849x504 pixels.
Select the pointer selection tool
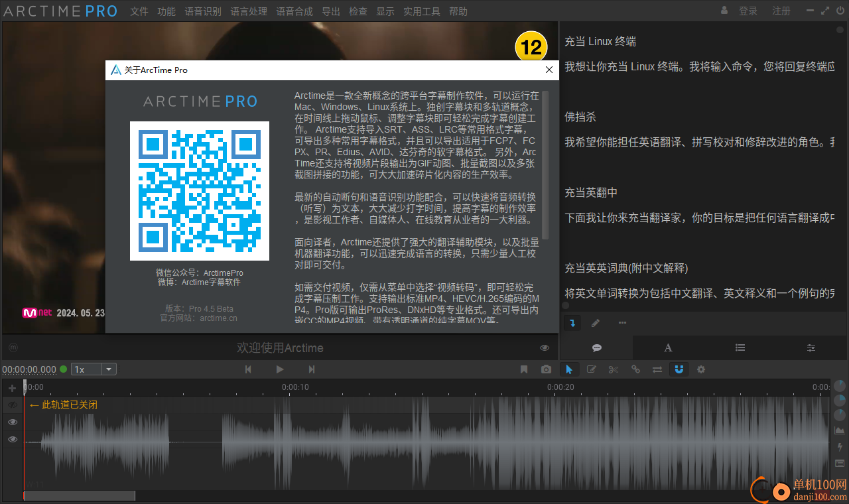(x=569, y=369)
